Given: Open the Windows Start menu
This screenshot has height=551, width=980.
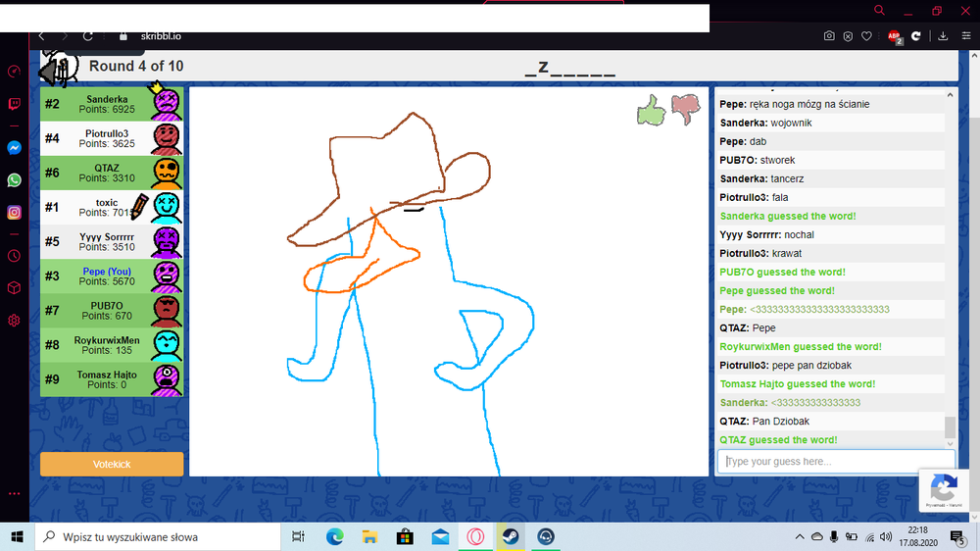Looking at the screenshot, I should tap(17, 536).
